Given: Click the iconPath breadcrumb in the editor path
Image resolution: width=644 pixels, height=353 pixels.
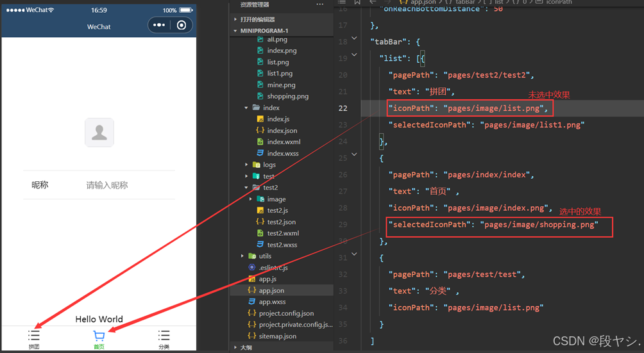Looking at the screenshot, I should click(x=559, y=2).
